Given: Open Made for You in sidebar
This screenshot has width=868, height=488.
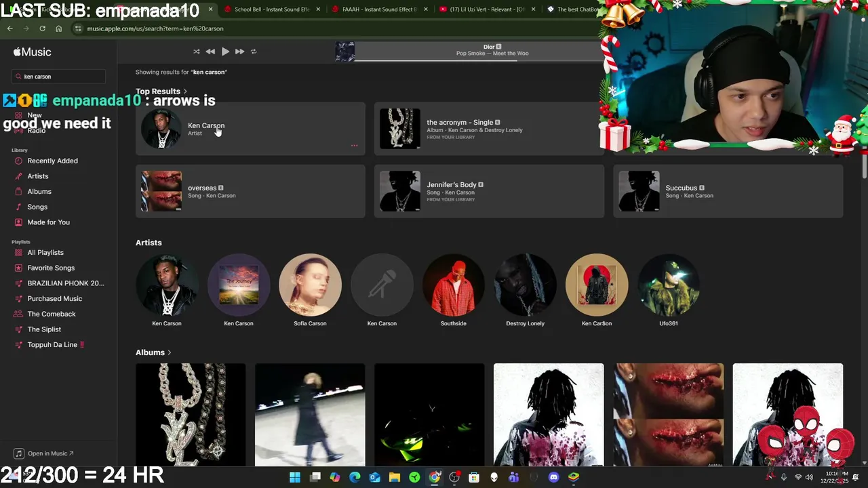Looking at the screenshot, I should 48,222.
